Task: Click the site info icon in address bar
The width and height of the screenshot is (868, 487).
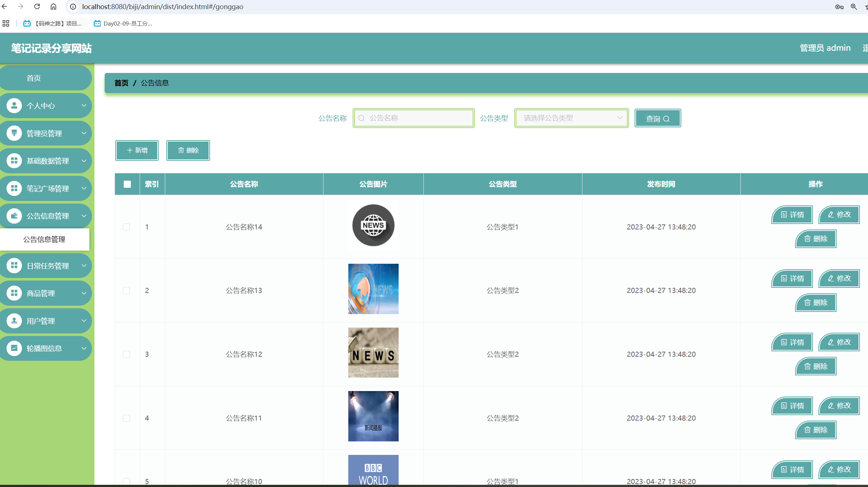Action: pyautogui.click(x=73, y=7)
